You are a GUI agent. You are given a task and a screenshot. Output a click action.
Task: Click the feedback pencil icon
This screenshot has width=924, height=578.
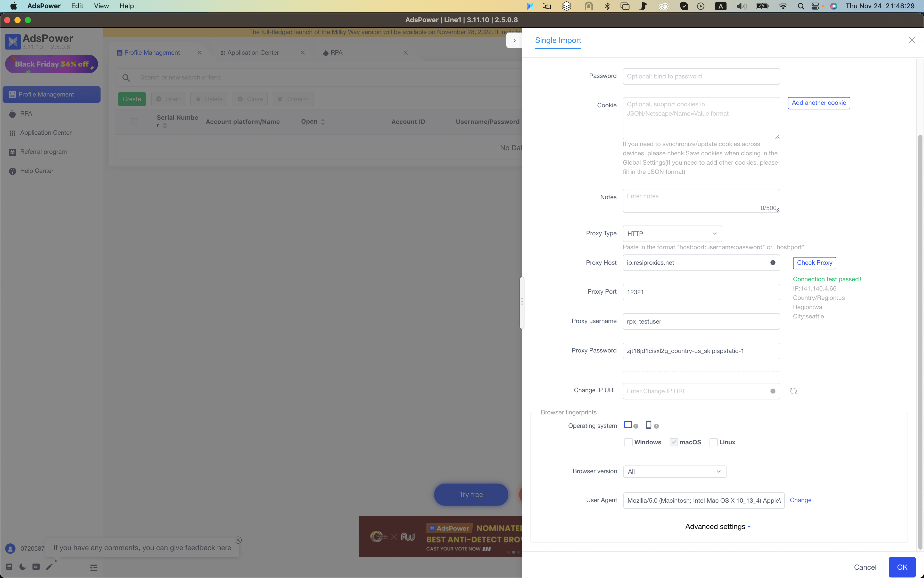[49, 567]
